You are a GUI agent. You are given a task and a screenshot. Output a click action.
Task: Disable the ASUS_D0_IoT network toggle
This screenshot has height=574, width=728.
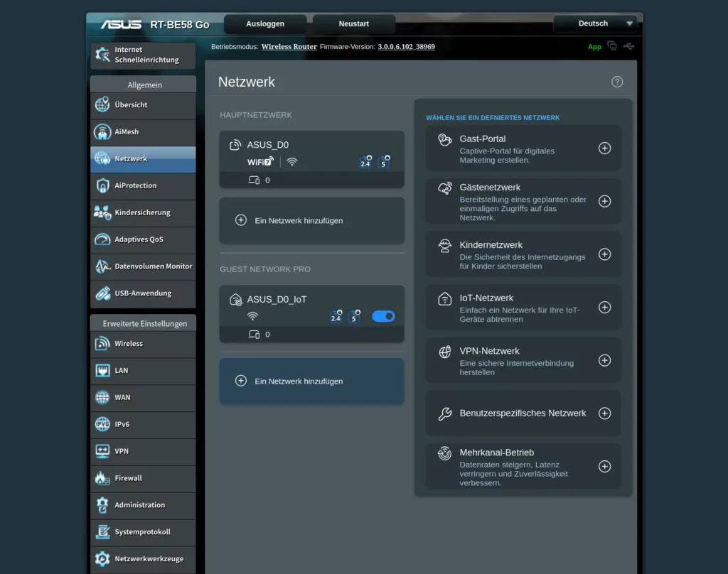pos(383,316)
